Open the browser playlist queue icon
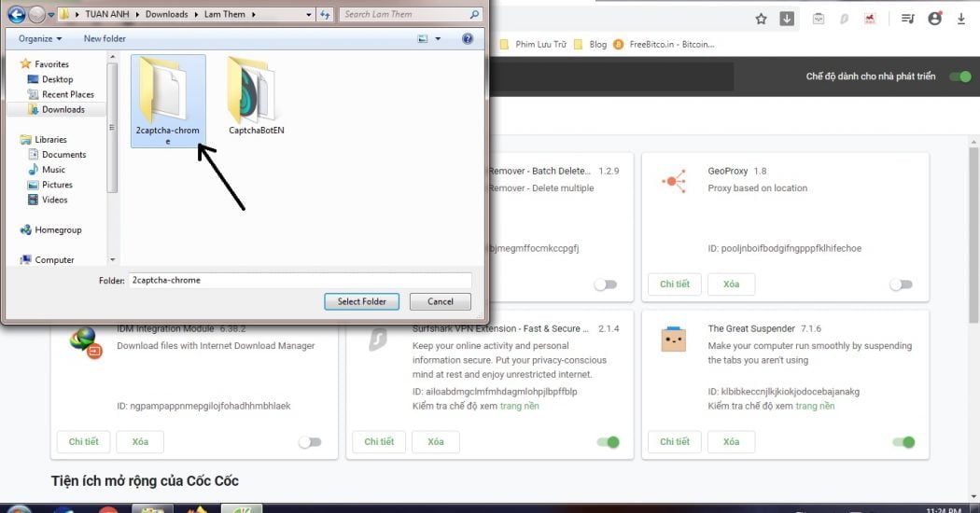Viewport: 980px width, 513px height. tap(907, 19)
